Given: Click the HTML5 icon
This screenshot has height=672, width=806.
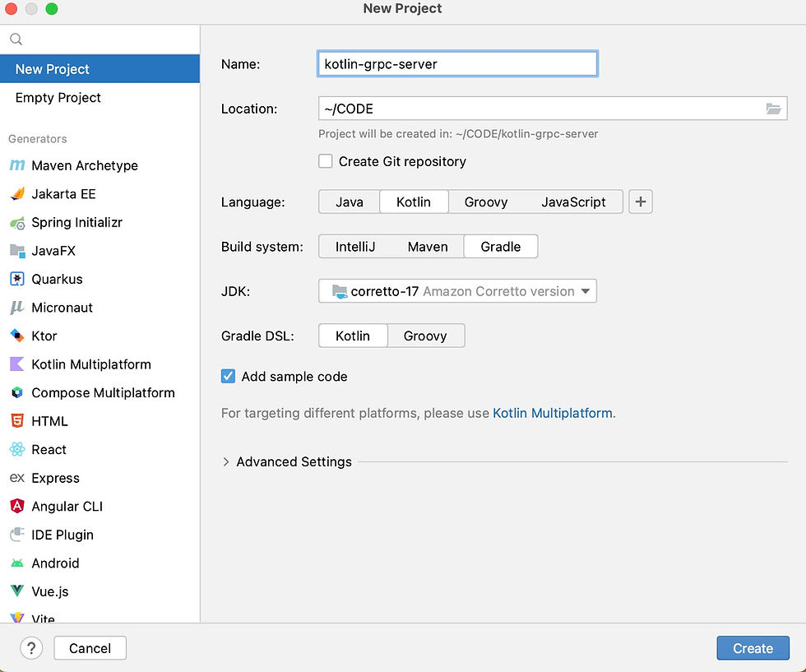Looking at the screenshot, I should [x=17, y=421].
